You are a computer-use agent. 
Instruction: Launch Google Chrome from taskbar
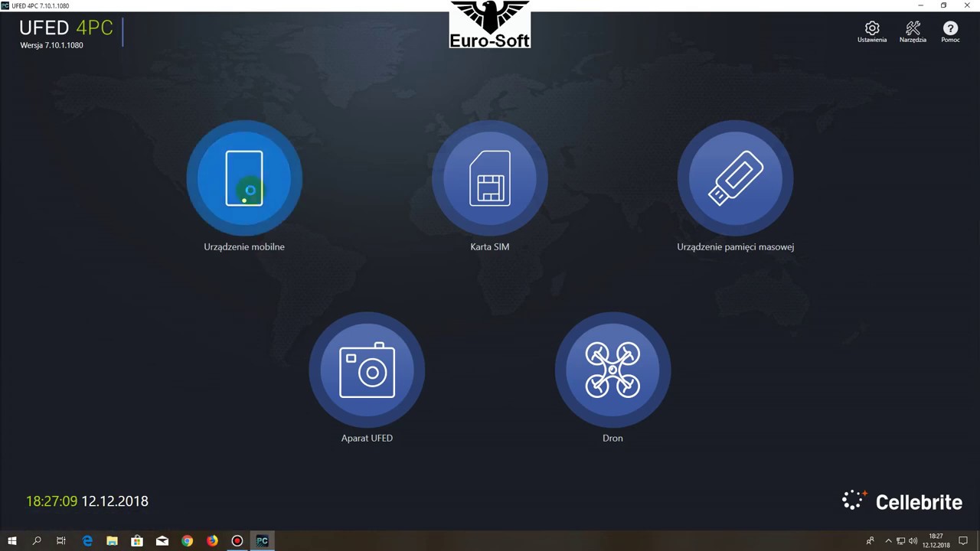(x=187, y=541)
